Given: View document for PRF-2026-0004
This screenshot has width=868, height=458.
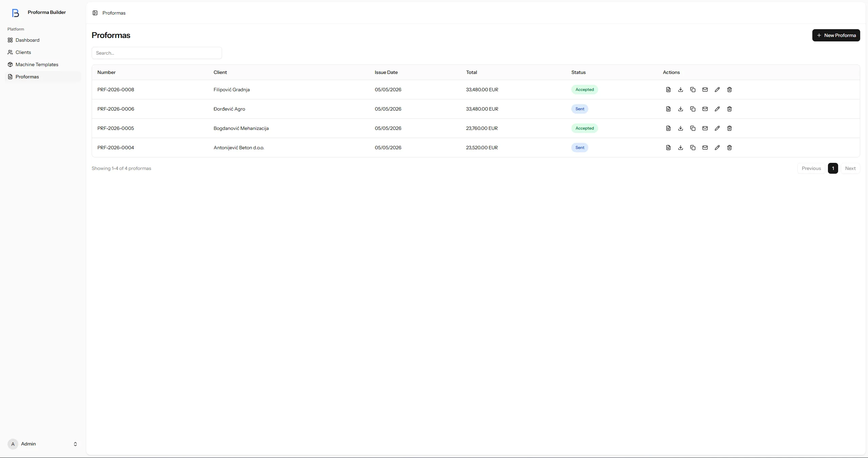Looking at the screenshot, I should tap(668, 148).
